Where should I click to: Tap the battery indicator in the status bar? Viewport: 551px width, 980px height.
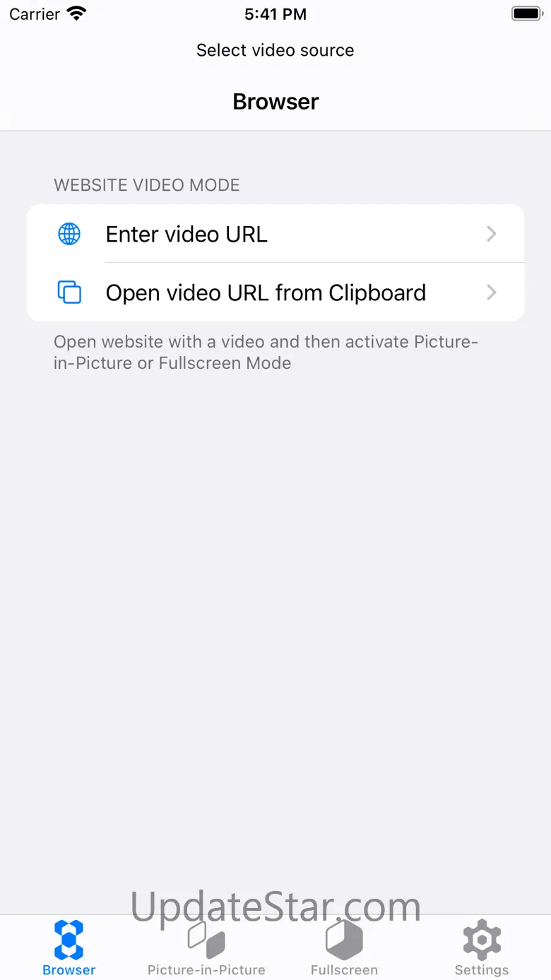526,13
